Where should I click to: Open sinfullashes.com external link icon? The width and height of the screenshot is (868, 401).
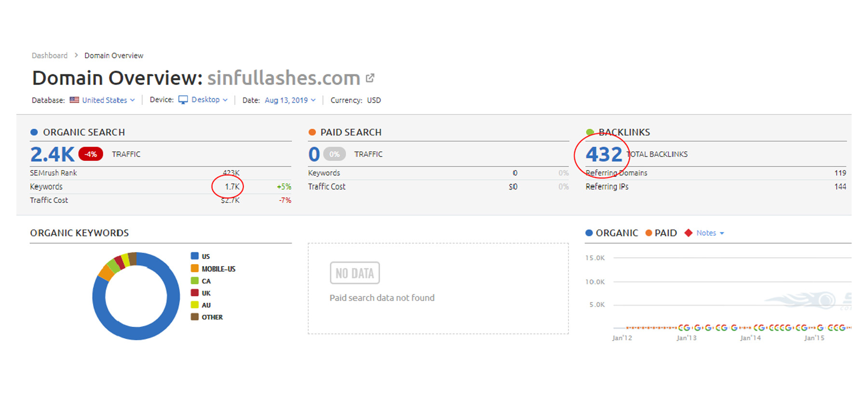click(x=370, y=78)
